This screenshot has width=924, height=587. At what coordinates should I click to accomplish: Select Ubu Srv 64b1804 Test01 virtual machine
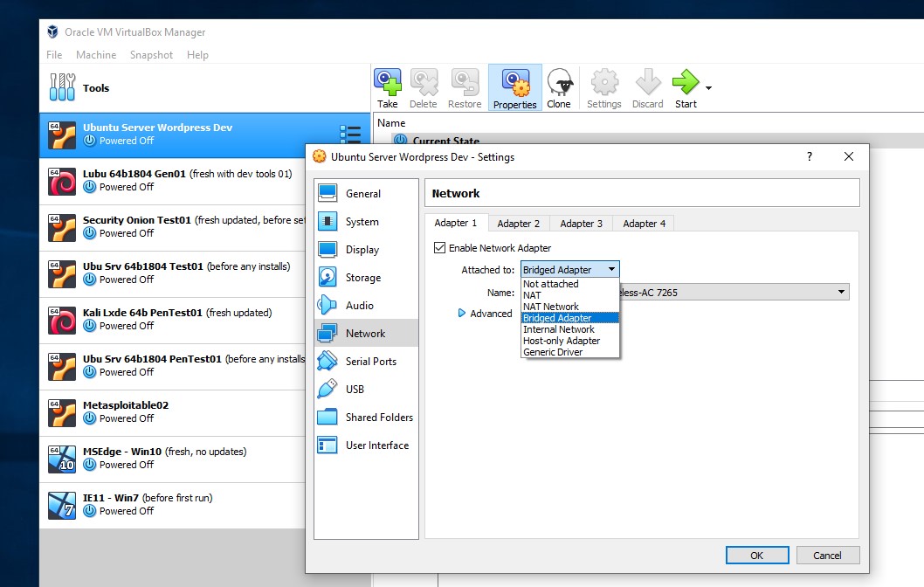pyautogui.click(x=172, y=273)
